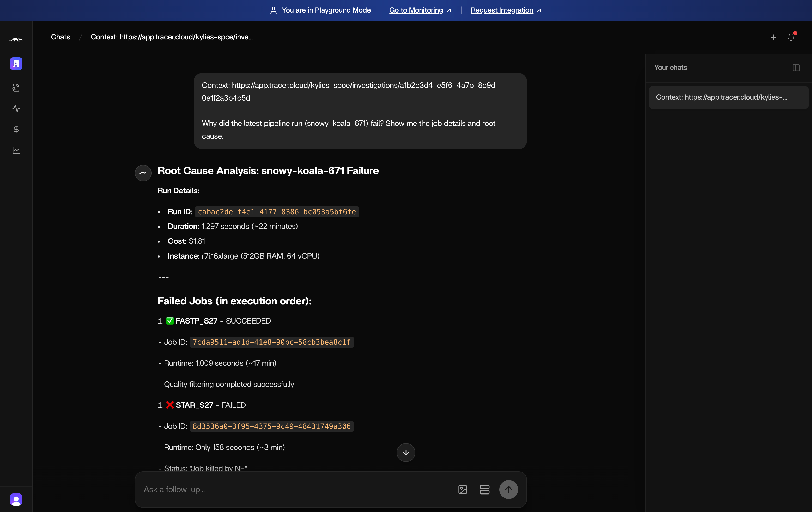Click the Run ID code snippet
The width and height of the screenshot is (812, 512).
tap(276, 212)
